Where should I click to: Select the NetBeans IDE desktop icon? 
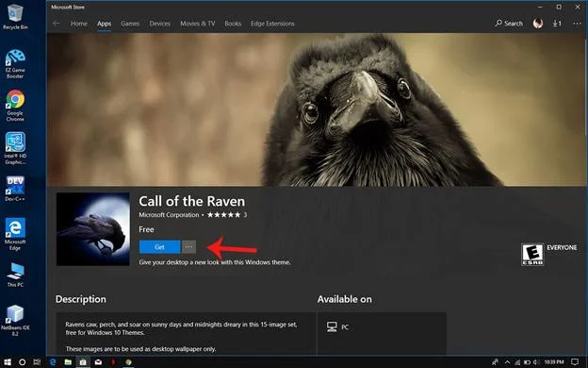[x=15, y=320]
